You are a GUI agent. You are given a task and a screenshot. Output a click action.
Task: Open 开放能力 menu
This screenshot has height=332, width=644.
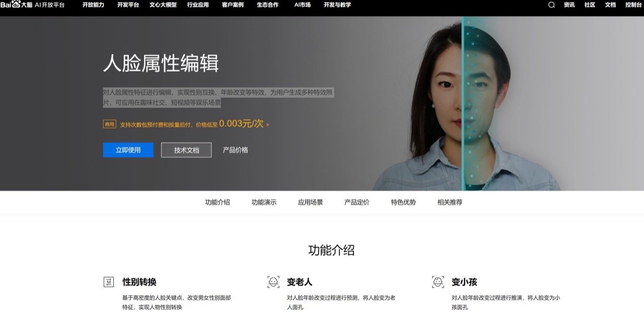[93, 5]
